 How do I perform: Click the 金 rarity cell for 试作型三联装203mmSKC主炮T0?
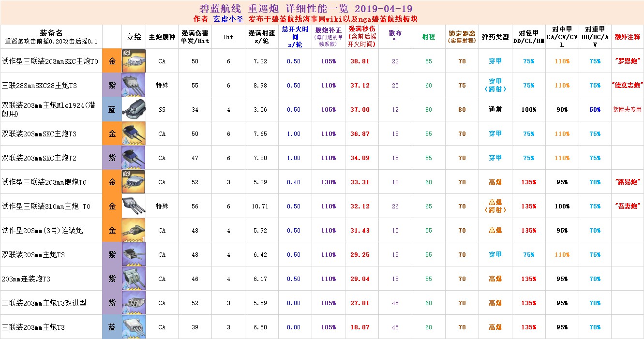coord(112,61)
